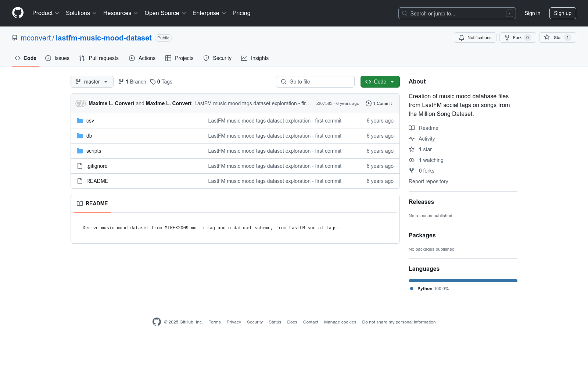Click the csv folder icon

coord(80,121)
